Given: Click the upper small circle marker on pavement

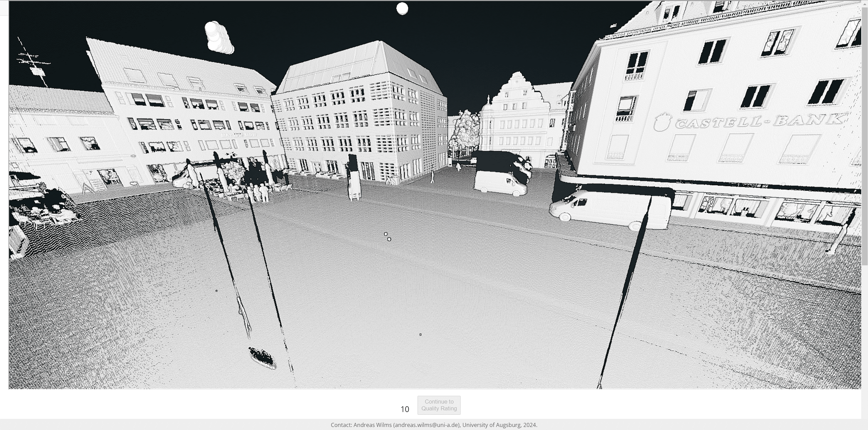Looking at the screenshot, I should tap(386, 234).
